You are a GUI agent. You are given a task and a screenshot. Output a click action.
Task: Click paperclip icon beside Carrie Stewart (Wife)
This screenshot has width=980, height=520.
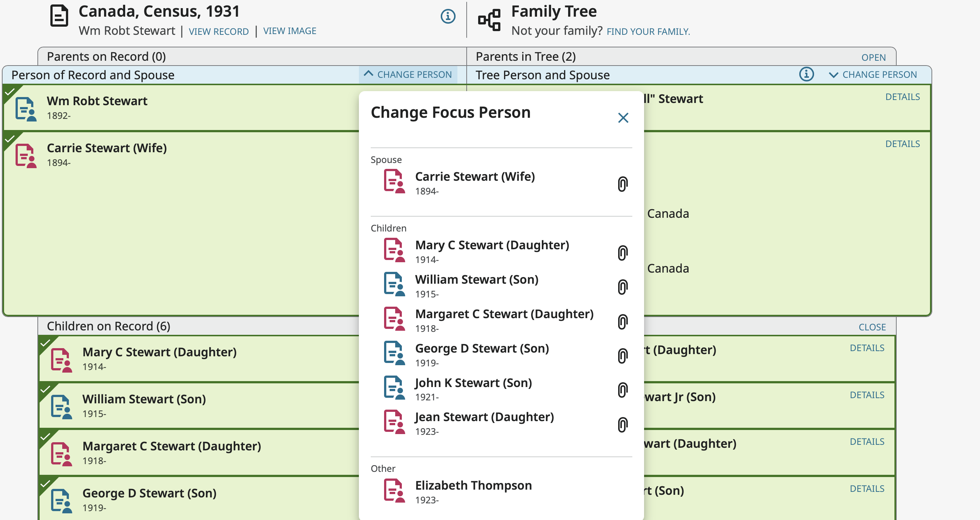622,184
